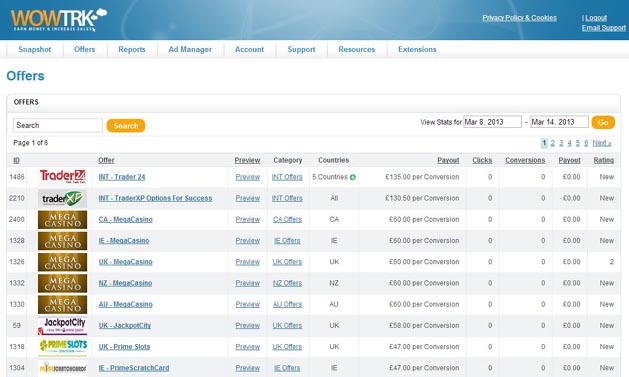This screenshot has width=629, height=377.
Task: Click the JackpotCity logo thumbnail
Action: 63,326
